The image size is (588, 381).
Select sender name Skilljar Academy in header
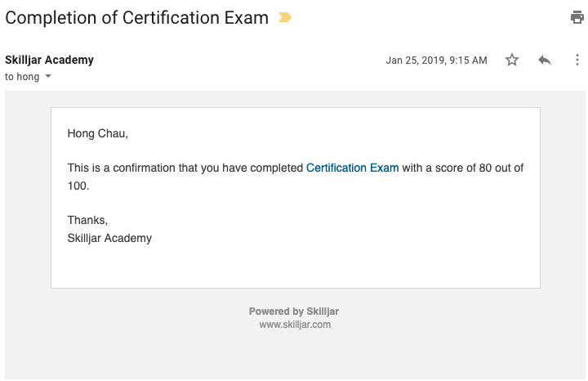[x=49, y=60]
